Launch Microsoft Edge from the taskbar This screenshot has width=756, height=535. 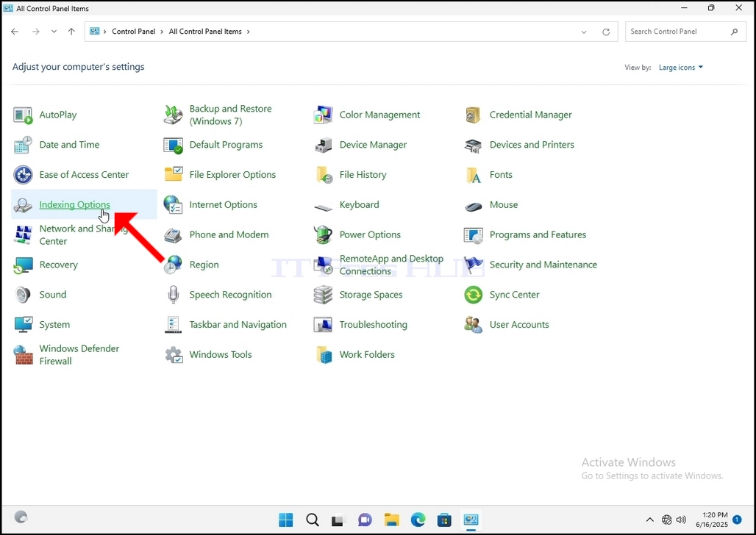coord(418,520)
